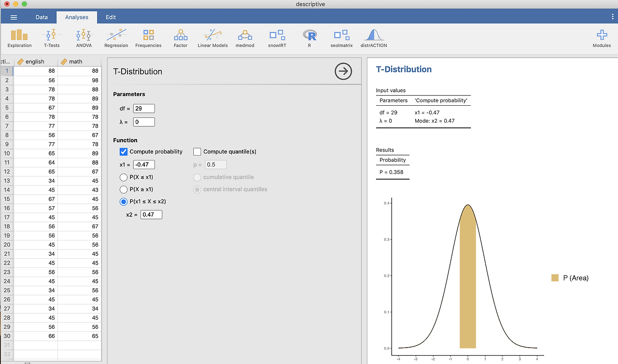Image resolution: width=618 pixels, height=364 pixels.
Task: Open the hamburger main menu
Action: (x=14, y=17)
